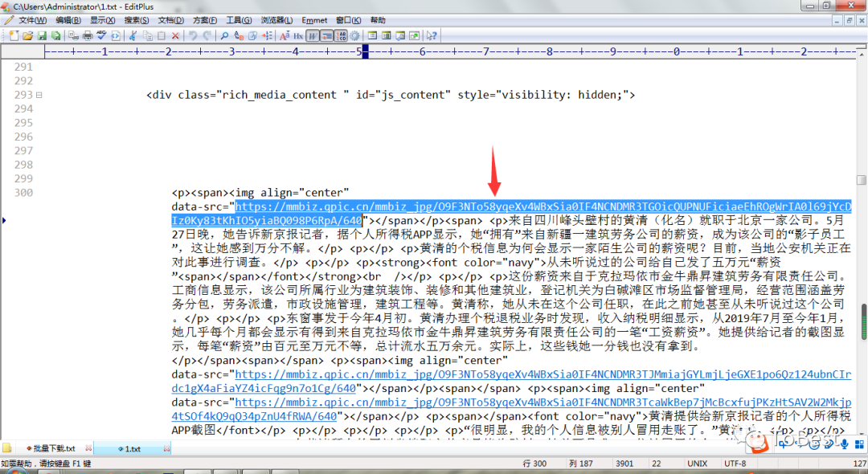Image resolution: width=868 pixels, height=474 pixels.
Task: Toggle word wrap (W button)
Action: coord(313,36)
